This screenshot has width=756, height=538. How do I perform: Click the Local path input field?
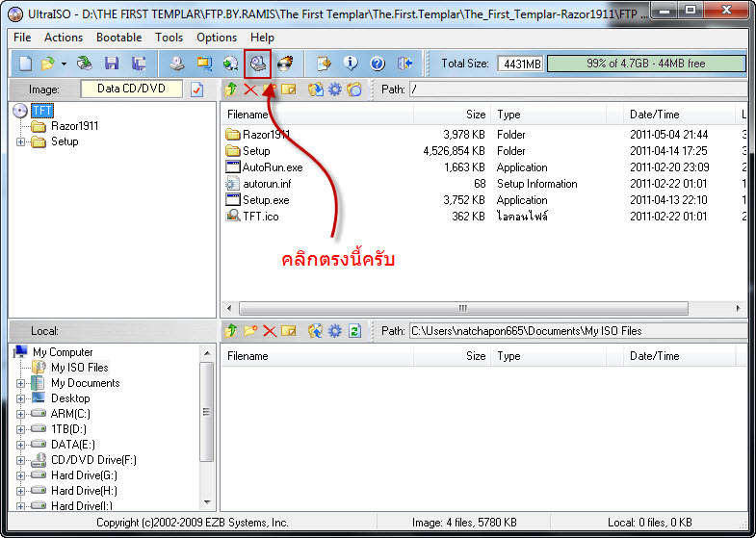578,331
